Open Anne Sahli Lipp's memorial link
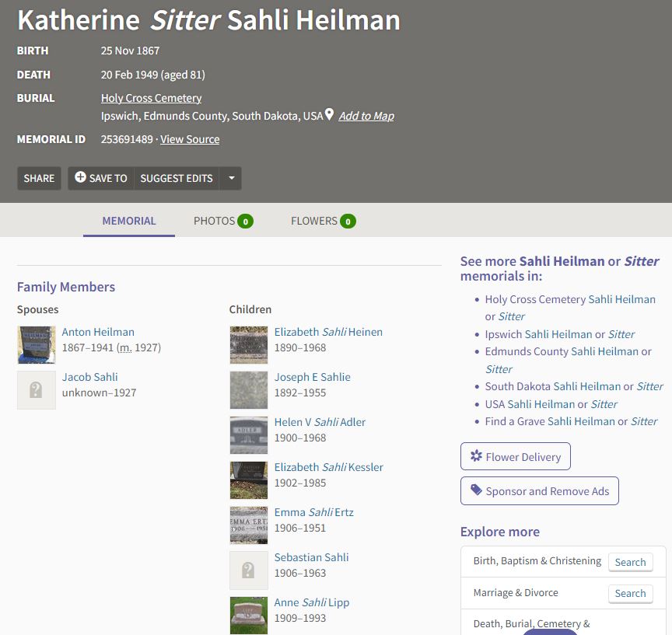The height and width of the screenshot is (635, 672). click(312, 602)
